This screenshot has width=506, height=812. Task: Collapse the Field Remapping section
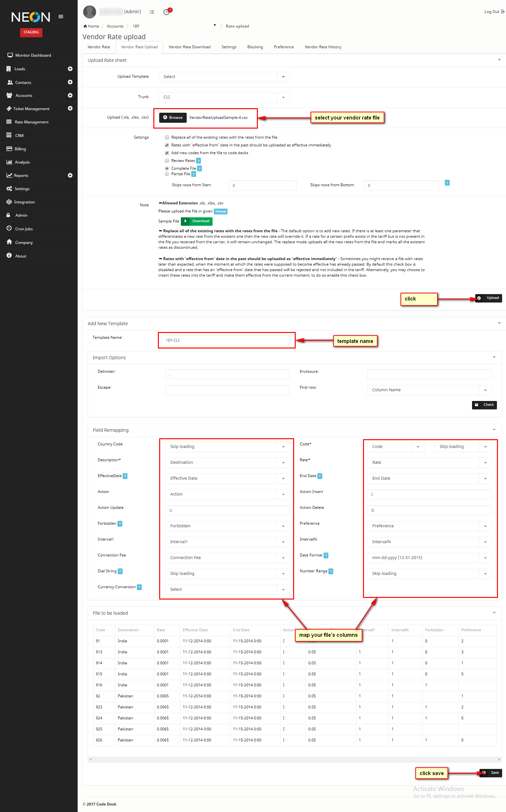(494, 430)
